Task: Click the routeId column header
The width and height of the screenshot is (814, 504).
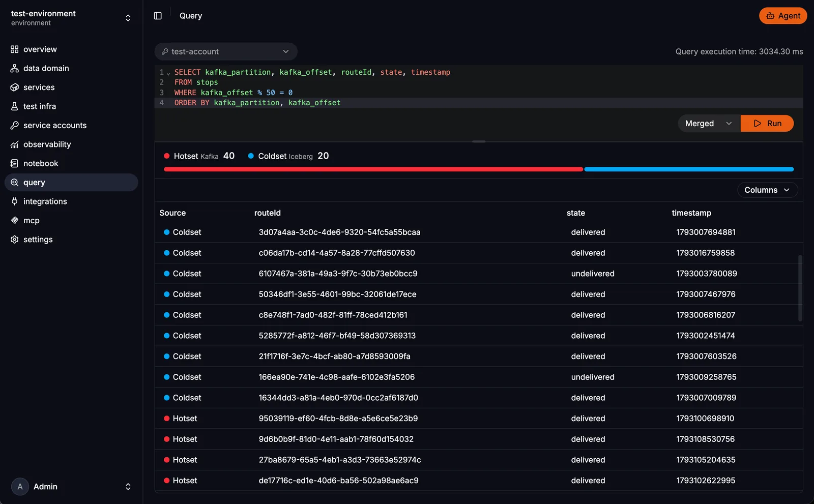Action: pos(268,213)
